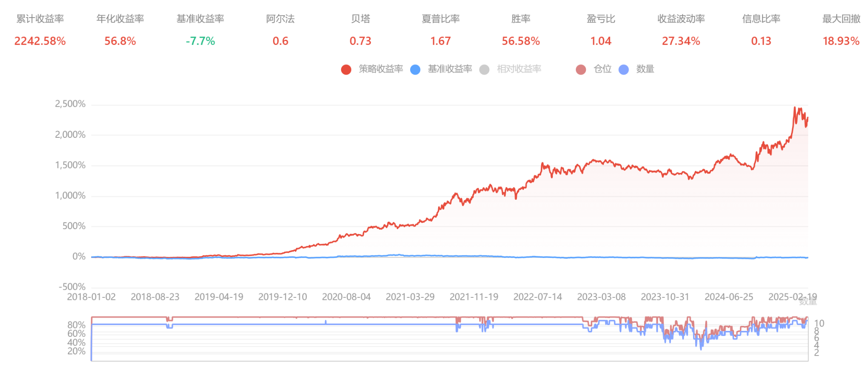Hide the 基准收益率 series via legend label
Image resolution: width=868 pixels, height=369 pixels.
[449, 69]
